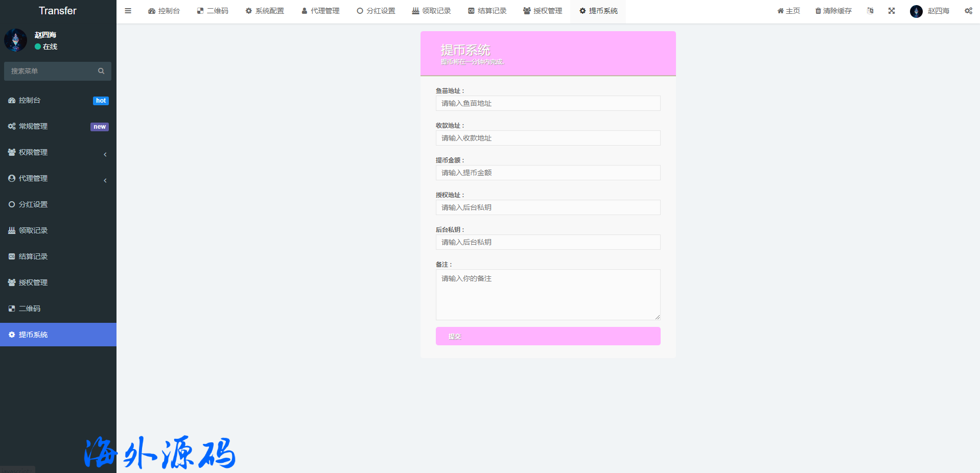This screenshot has height=473, width=980.
Task: Focus the 提币金额 input field
Action: click(548, 173)
